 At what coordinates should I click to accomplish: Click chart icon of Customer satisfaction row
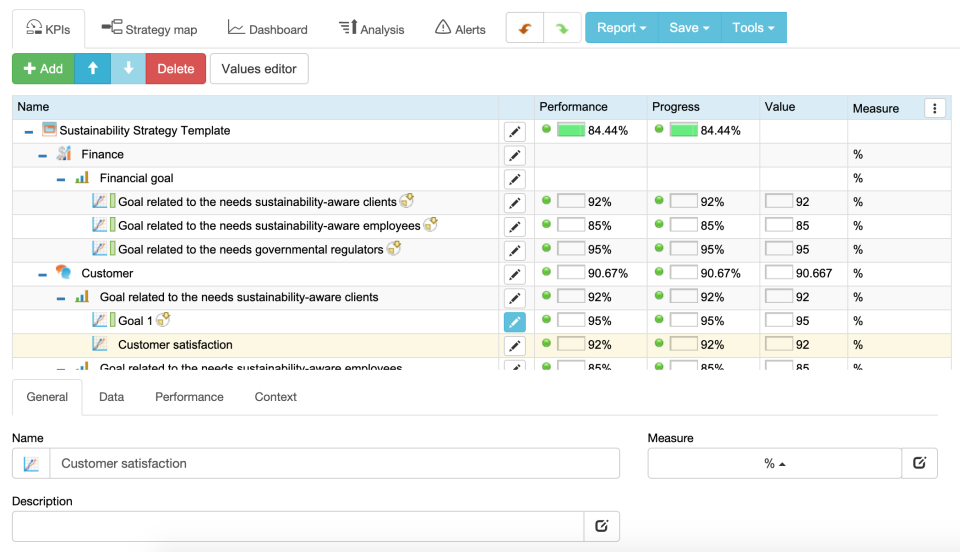pos(99,344)
